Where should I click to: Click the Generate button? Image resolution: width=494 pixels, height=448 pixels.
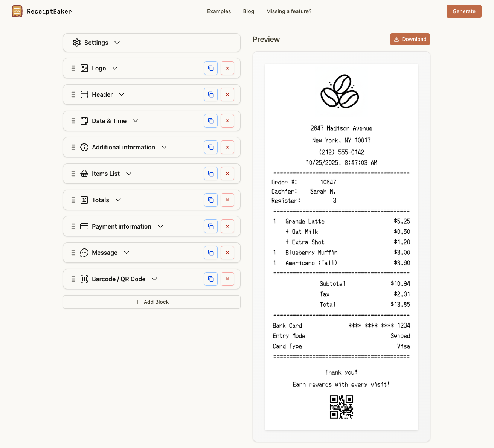[464, 11]
